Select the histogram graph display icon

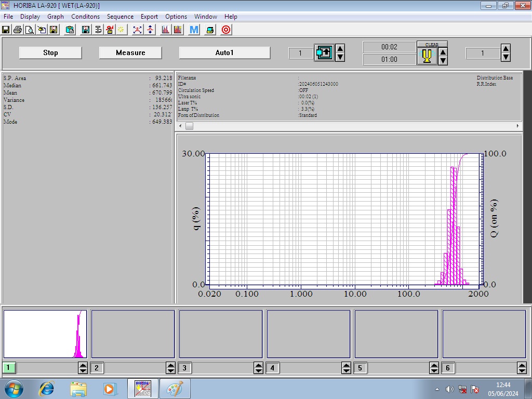click(165, 30)
